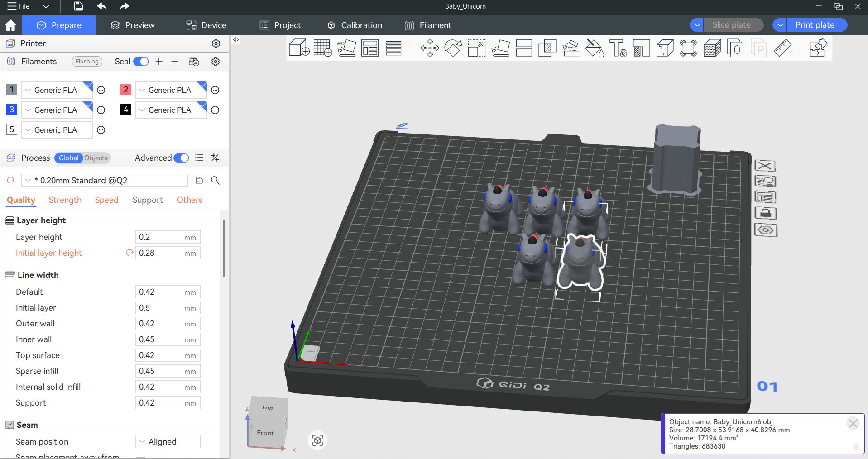Click the delete objects icon on the right panel
Viewport: 868px width, 459px height.
coord(765,166)
